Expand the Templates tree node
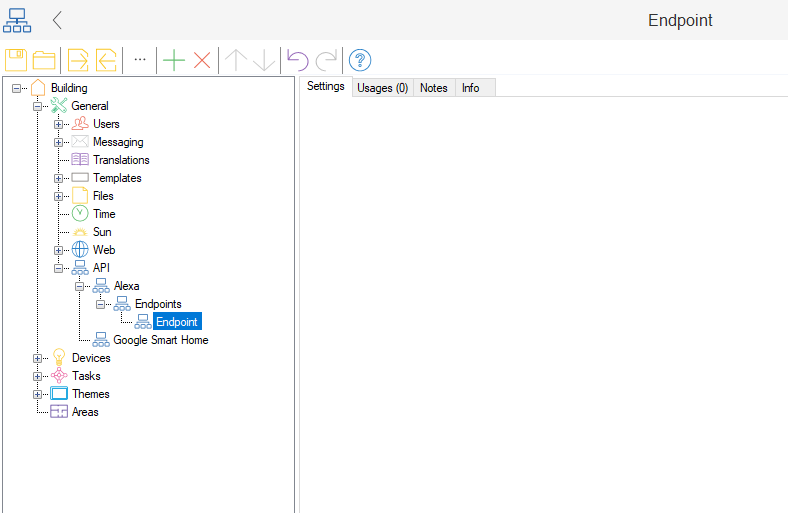 pyautogui.click(x=59, y=178)
